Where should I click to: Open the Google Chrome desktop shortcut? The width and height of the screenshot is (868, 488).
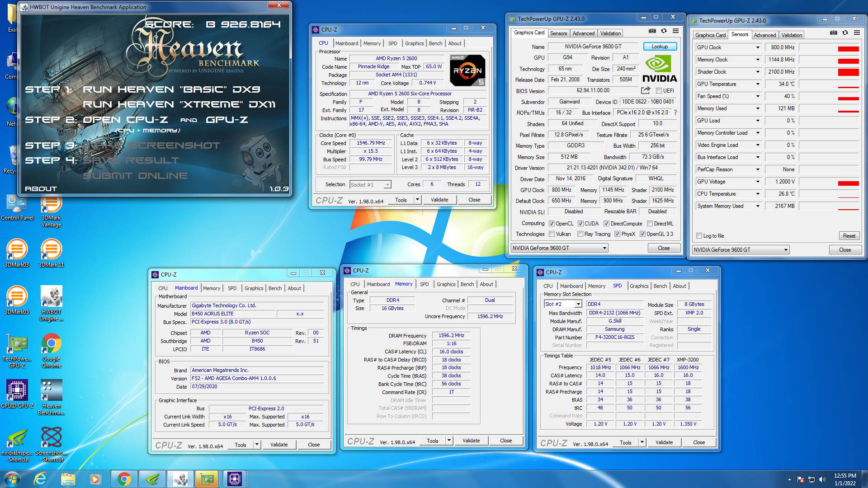pyautogui.click(x=51, y=351)
